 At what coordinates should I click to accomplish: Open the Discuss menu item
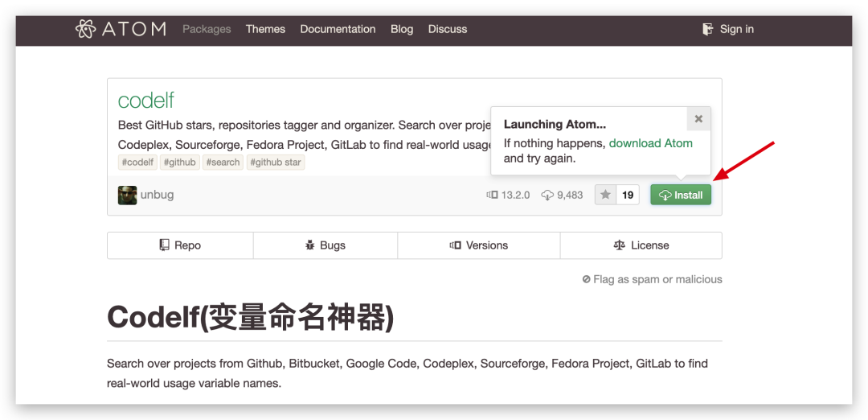coord(448,29)
